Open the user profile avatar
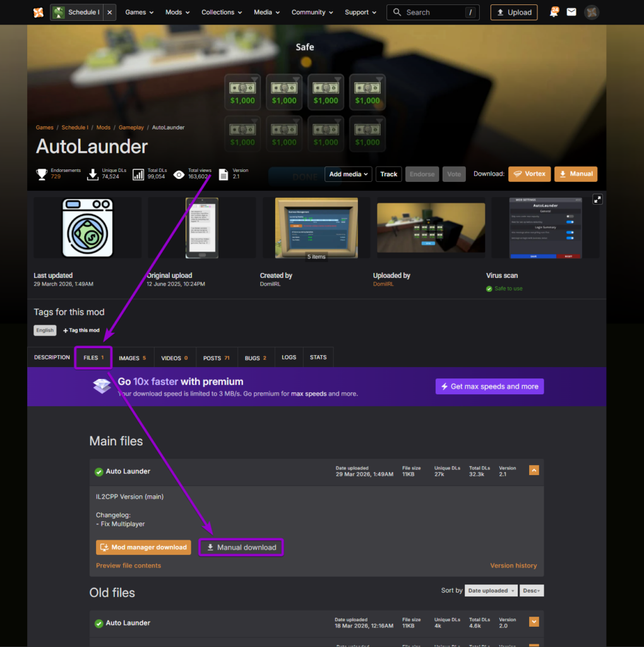 pyautogui.click(x=592, y=13)
